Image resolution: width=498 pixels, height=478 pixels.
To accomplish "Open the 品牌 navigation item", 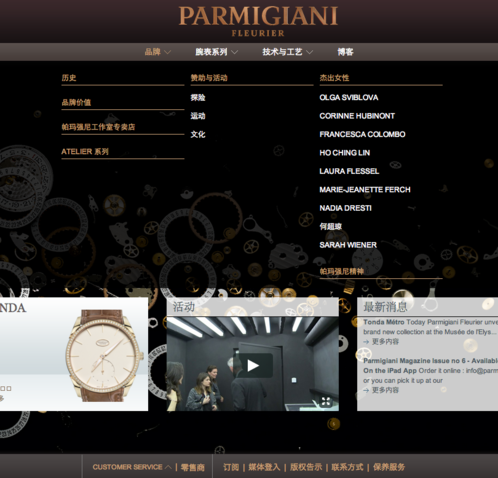I will (x=153, y=52).
